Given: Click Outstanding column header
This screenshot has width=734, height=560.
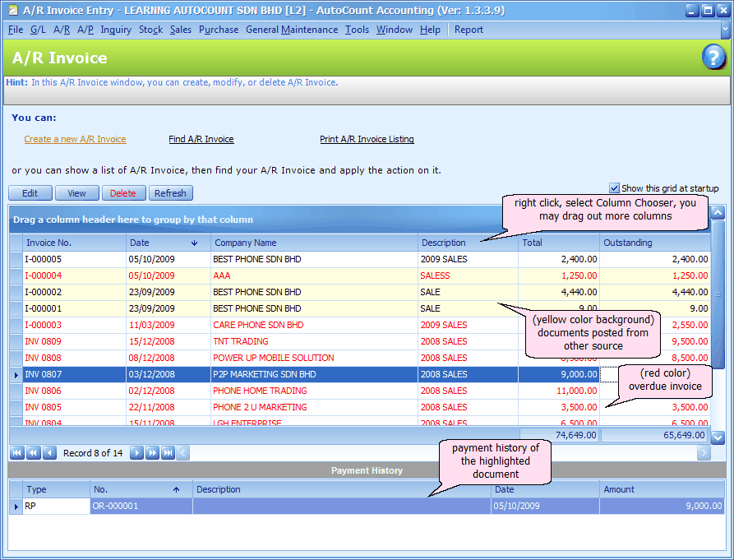Looking at the screenshot, I should (655, 243).
